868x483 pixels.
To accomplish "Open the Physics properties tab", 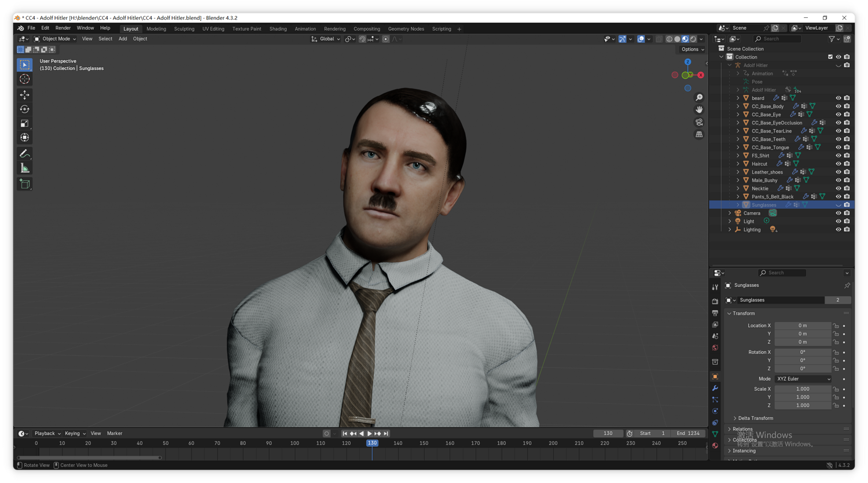I will coord(715,411).
